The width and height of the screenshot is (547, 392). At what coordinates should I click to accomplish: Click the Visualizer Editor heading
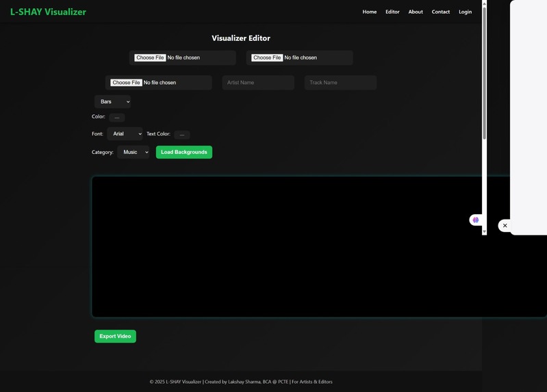click(x=241, y=38)
